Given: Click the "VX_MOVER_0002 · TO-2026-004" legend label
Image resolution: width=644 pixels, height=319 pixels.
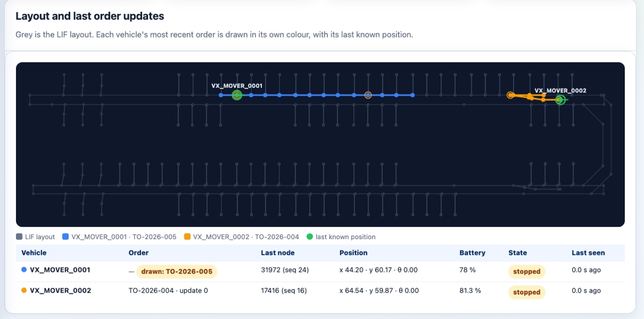Looking at the screenshot, I should (x=246, y=236).
